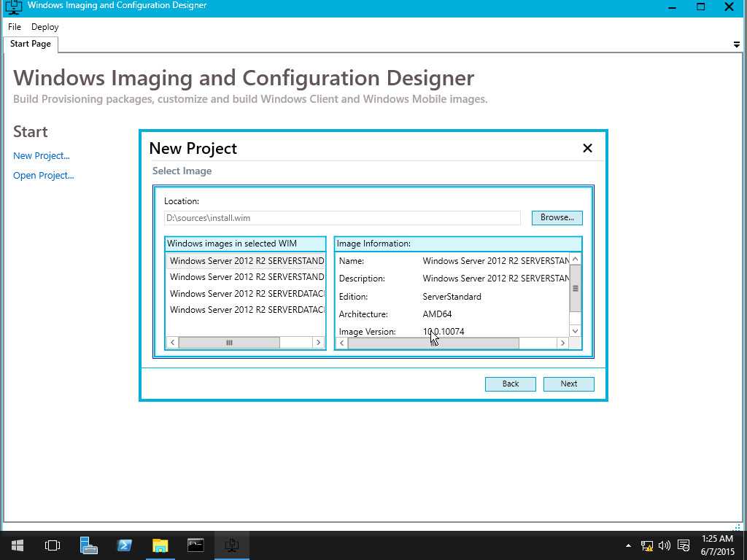The width and height of the screenshot is (747, 560).
Task: Show hidden system tray icons
Action: (x=629, y=545)
